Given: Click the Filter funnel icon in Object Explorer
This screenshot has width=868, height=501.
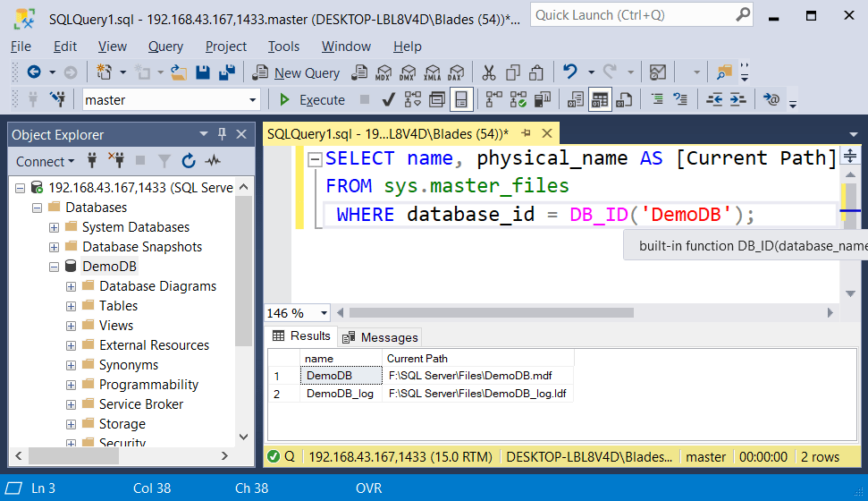Looking at the screenshot, I should pos(164,161).
